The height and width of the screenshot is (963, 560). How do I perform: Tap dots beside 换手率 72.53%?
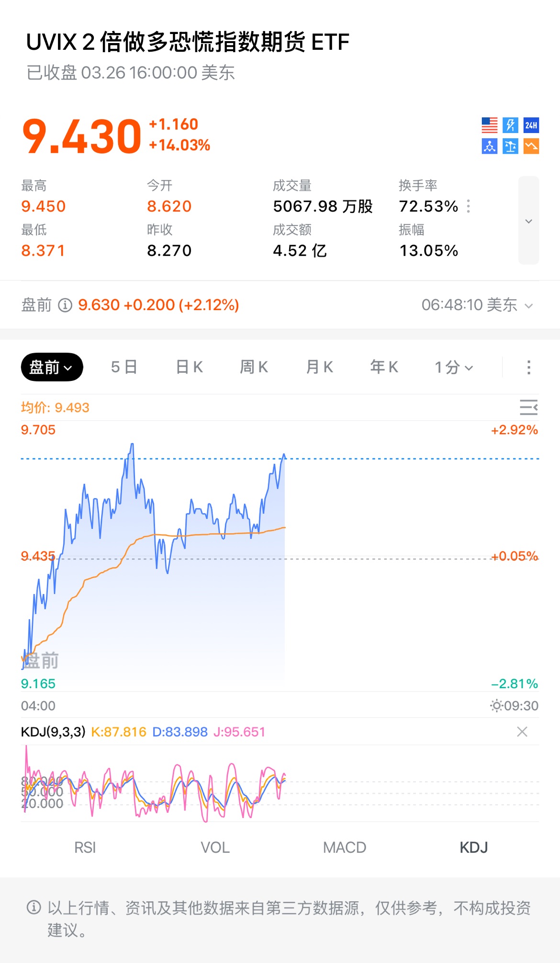click(x=469, y=206)
